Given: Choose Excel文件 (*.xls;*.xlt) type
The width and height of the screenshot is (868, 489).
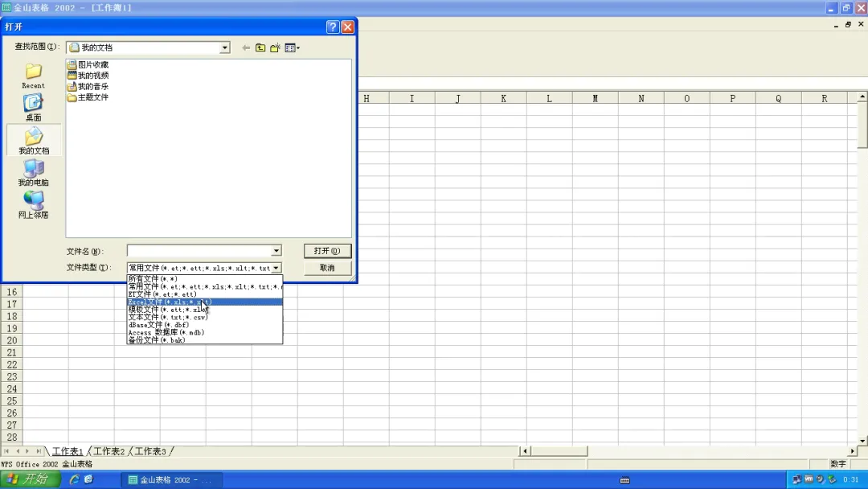Looking at the screenshot, I should [x=205, y=302].
